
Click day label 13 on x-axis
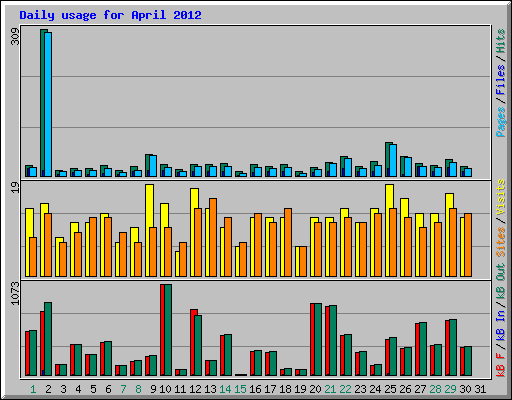(210, 389)
